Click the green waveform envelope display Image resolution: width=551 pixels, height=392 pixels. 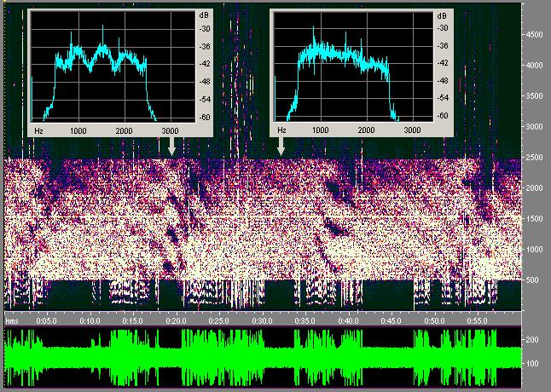(x=263, y=357)
